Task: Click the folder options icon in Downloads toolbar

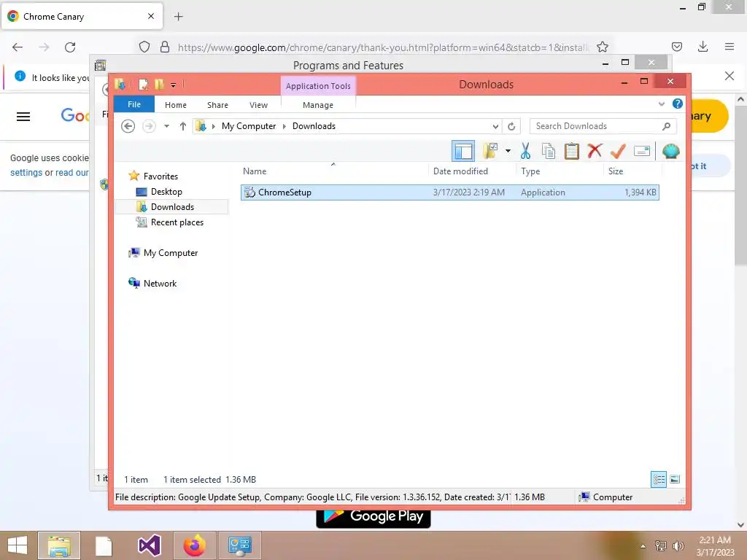Action: coord(489,151)
